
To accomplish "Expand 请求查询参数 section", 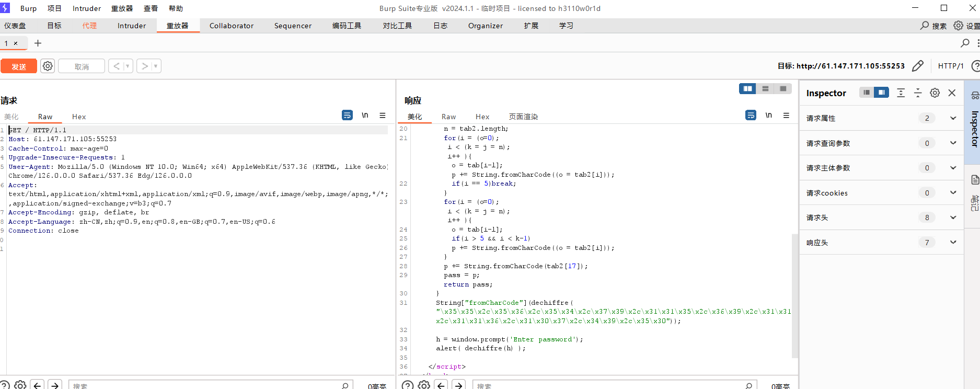I will [881, 143].
